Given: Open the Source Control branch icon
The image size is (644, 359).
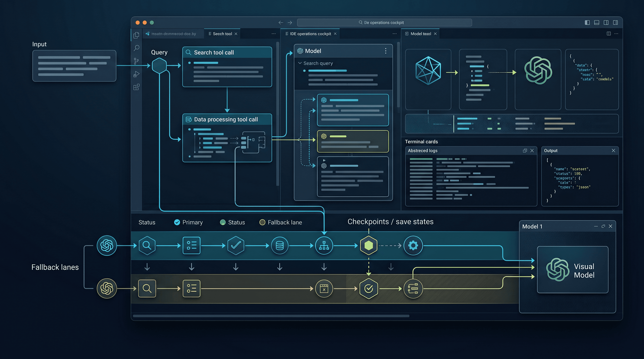Looking at the screenshot, I should (x=136, y=61).
